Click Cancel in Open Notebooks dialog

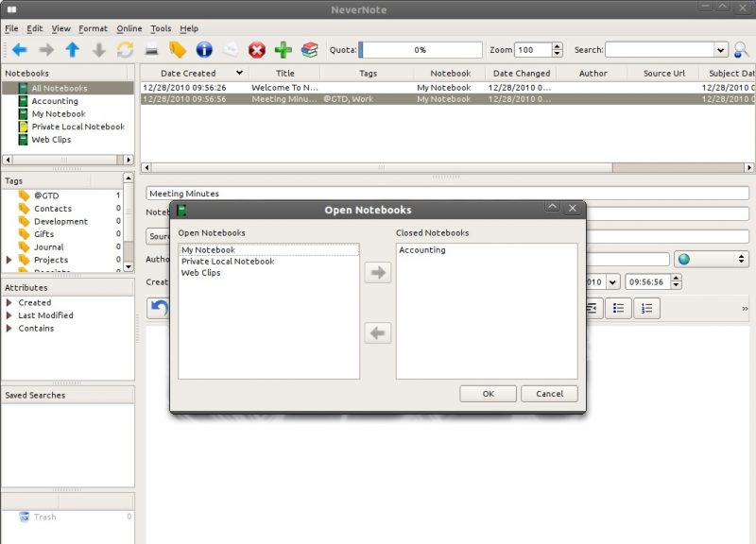click(549, 394)
